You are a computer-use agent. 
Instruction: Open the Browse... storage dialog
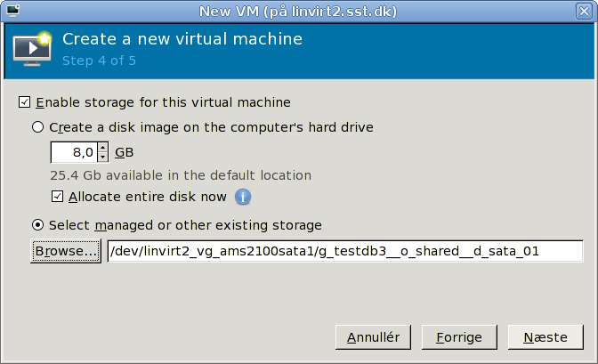66,251
